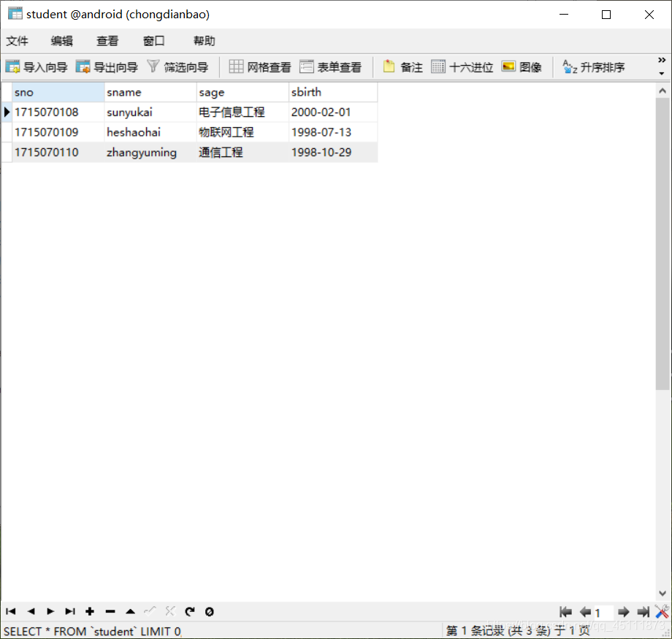Delete record with minus icon
The image size is (672, 639).
[110, 611]
